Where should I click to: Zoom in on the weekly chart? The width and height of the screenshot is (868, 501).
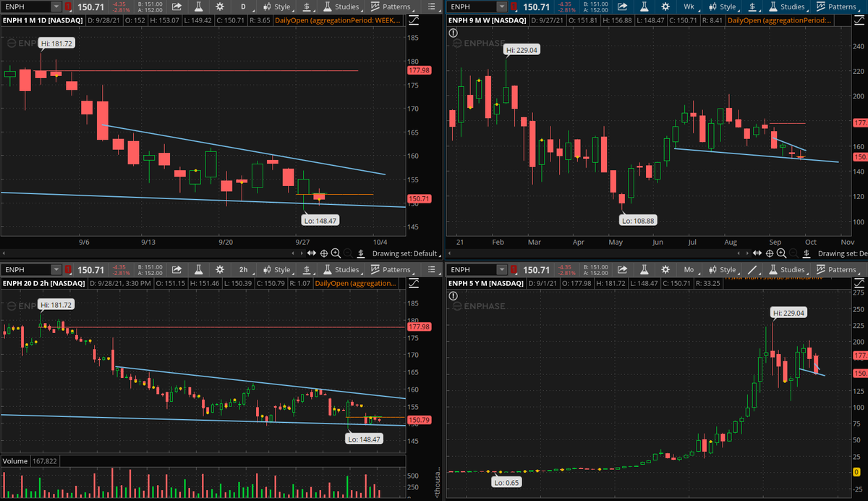(x=782, y=253)
